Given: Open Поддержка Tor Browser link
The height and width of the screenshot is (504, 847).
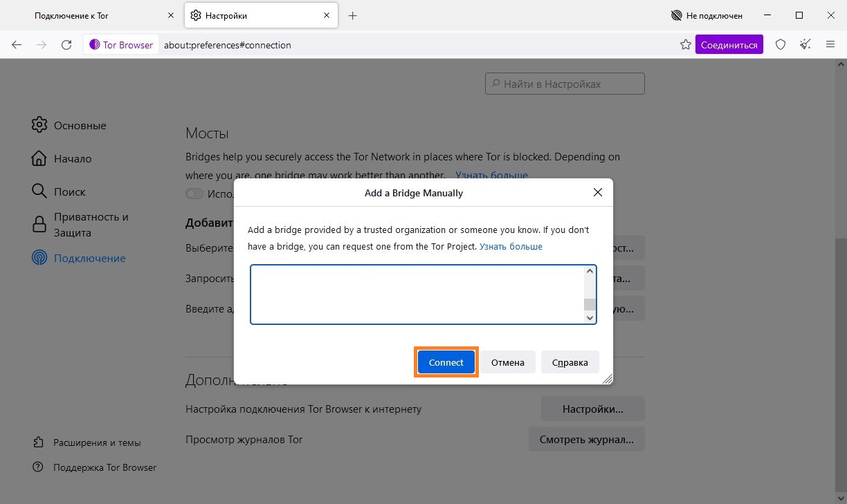Looking at the screenshot, I should coord(94,467).
